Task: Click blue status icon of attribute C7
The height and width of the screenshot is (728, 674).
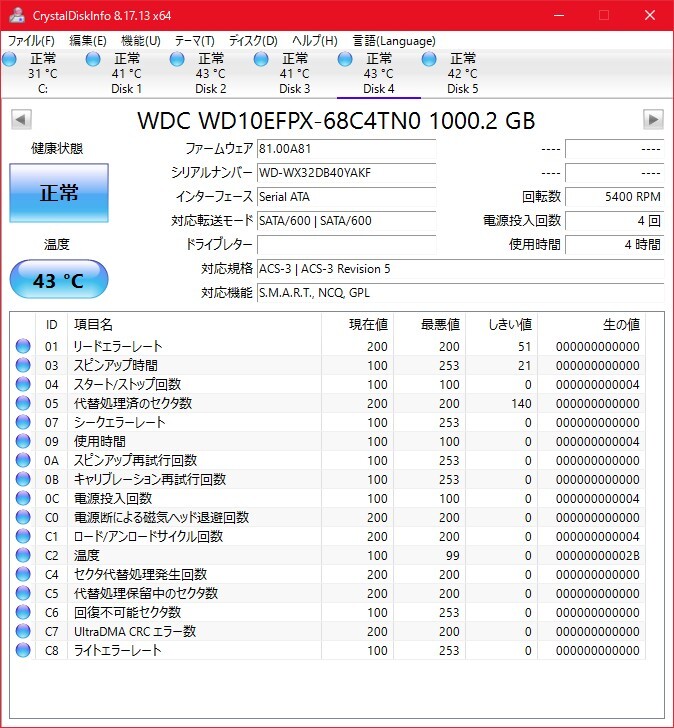Action: point(23,631)
